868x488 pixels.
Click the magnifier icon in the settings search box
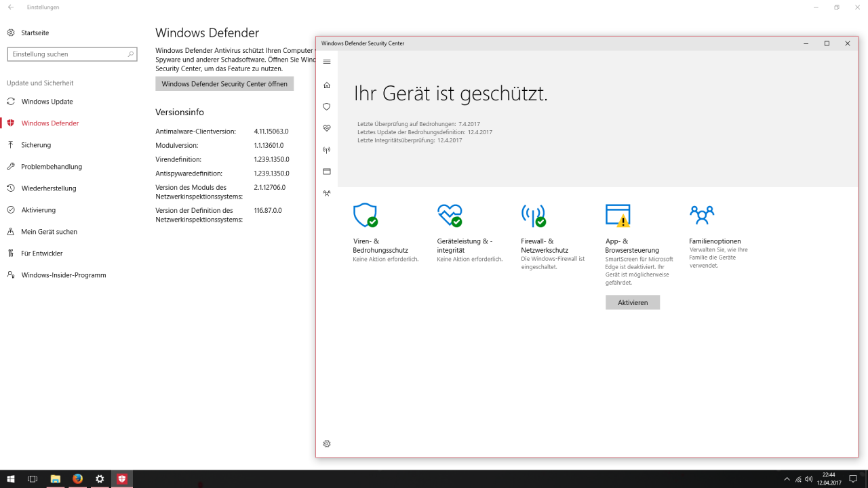coord(131,54)
